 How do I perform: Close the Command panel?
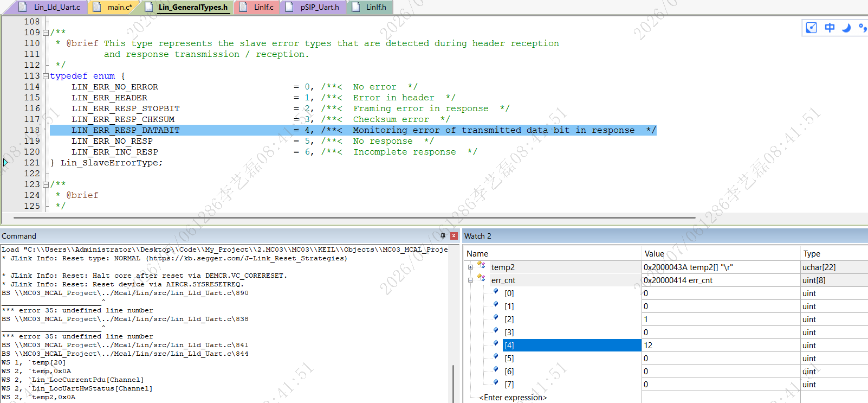pos(454,236)
